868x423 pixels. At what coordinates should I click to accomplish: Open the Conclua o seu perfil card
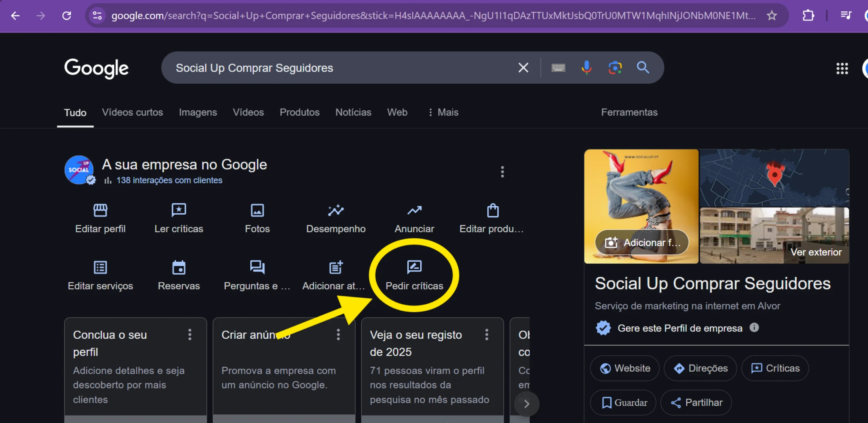click(136, 370)
